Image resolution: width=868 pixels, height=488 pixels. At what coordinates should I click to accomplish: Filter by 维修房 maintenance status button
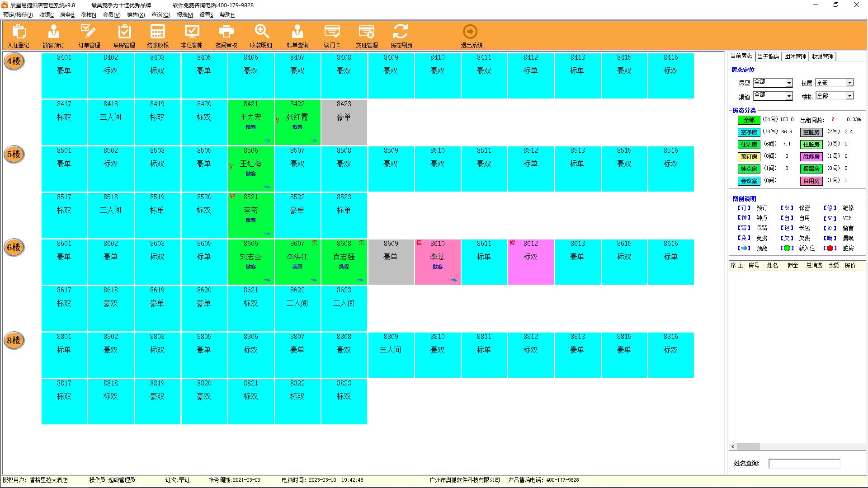tap(811, 157)
